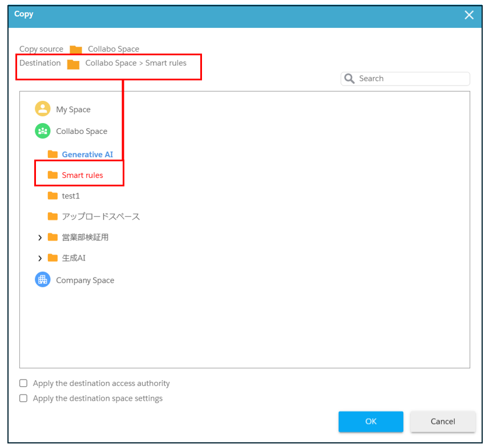
Task: Click the green Collabo Space group icon
Action: [x=42, y=131]
